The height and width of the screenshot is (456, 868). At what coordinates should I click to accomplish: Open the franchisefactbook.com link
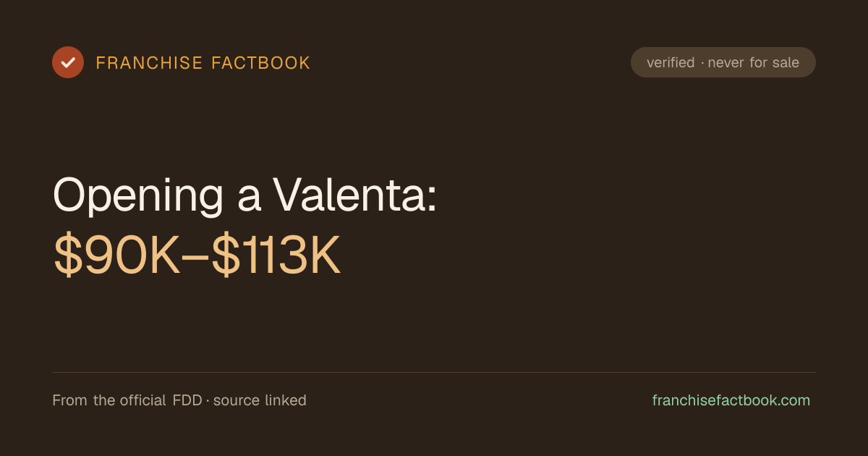point(731,400)
